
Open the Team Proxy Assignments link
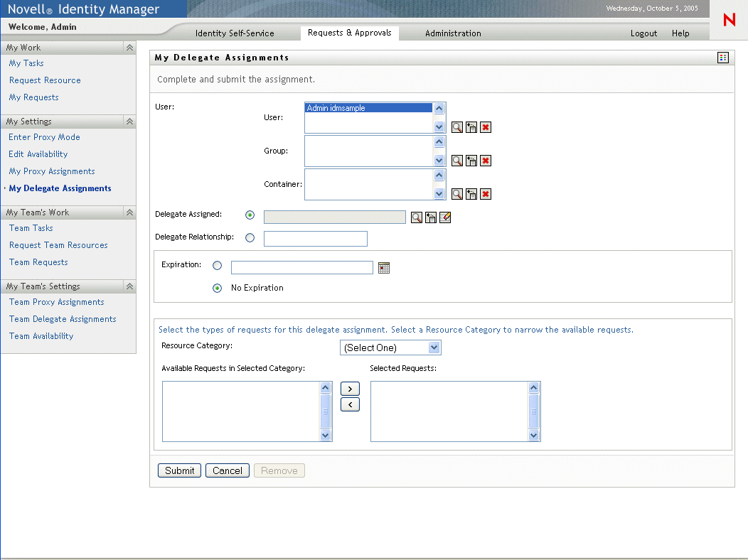click(x=57, y=302)
